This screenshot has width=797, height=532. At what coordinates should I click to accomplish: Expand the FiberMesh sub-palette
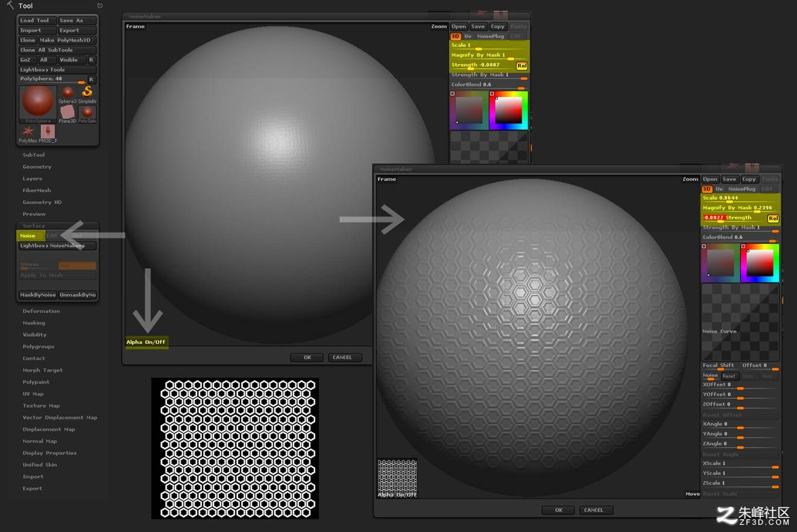tap(37, 190)
